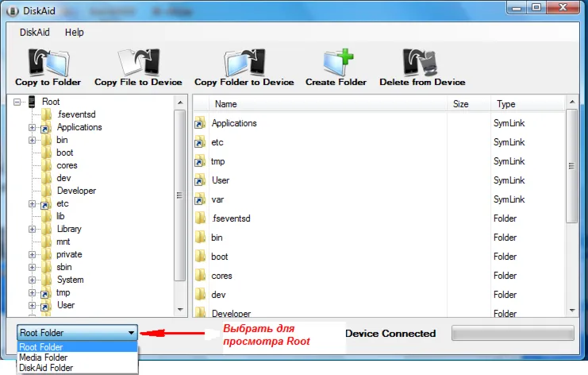This screenshot has width=588, height=375.
Task: Expand the bin node in tree
Action: [33, 140]
